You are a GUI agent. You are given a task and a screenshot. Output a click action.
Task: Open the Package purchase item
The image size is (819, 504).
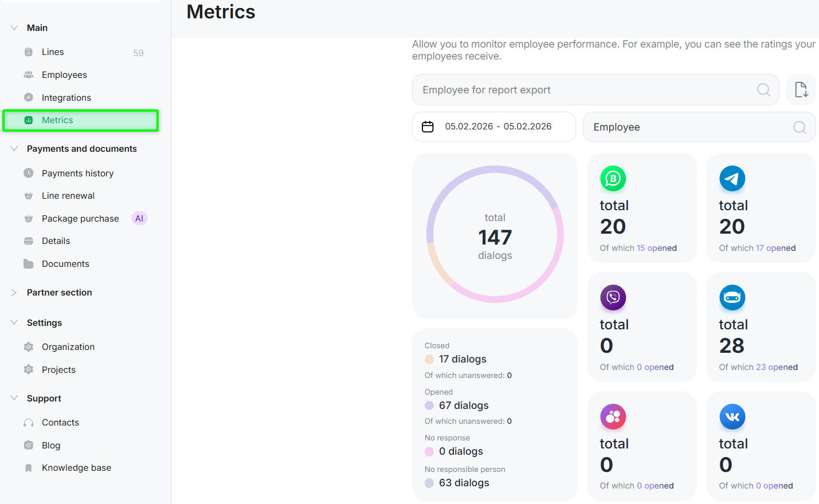point(80,219)
